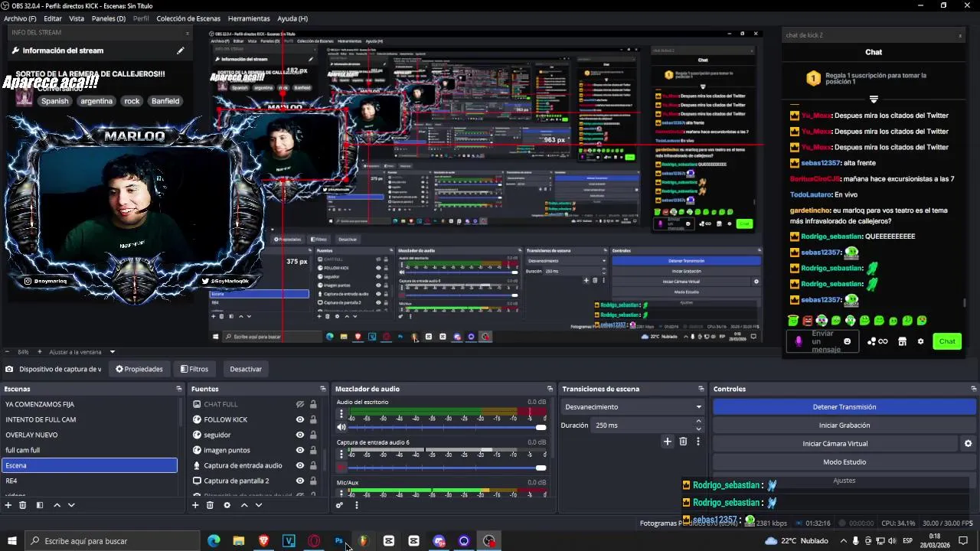Float the Escenas panel with dock icon
The width and height of the screenshot is (980, 551).
[x=179, y=389]
